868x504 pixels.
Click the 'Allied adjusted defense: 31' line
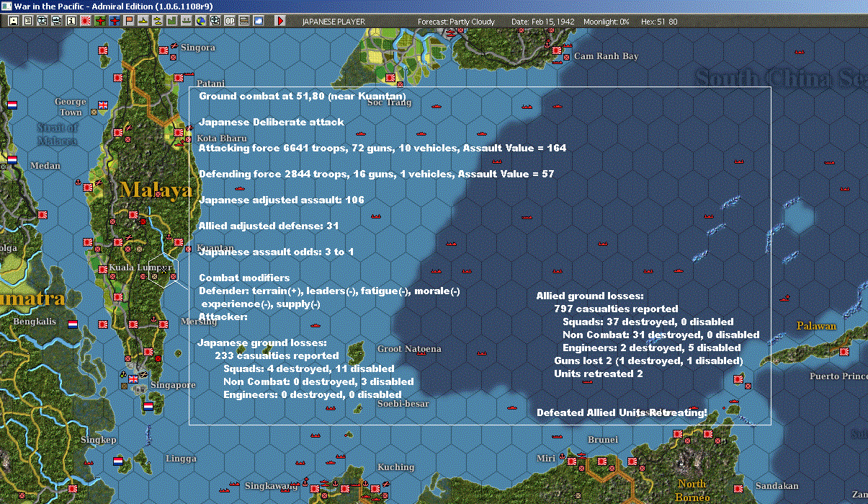tap(269, 226)
